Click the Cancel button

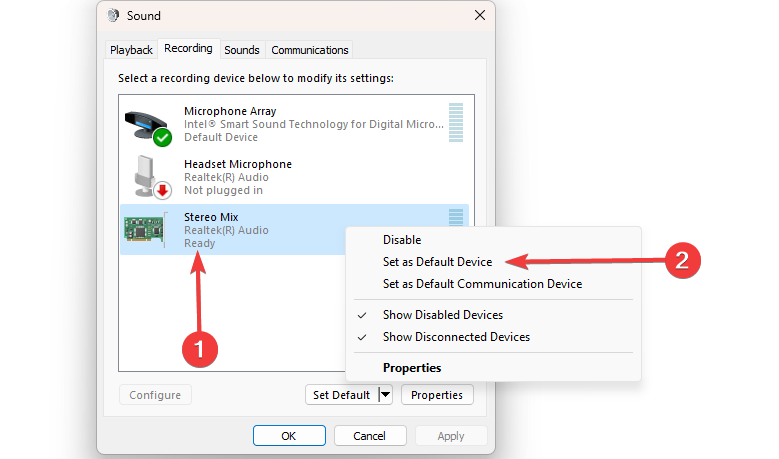370,436
